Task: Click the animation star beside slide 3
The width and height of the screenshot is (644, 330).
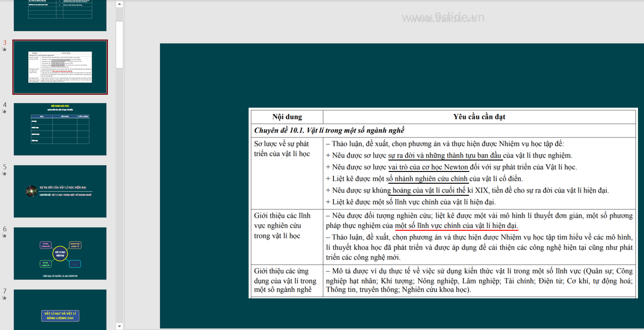Action: 4,49
